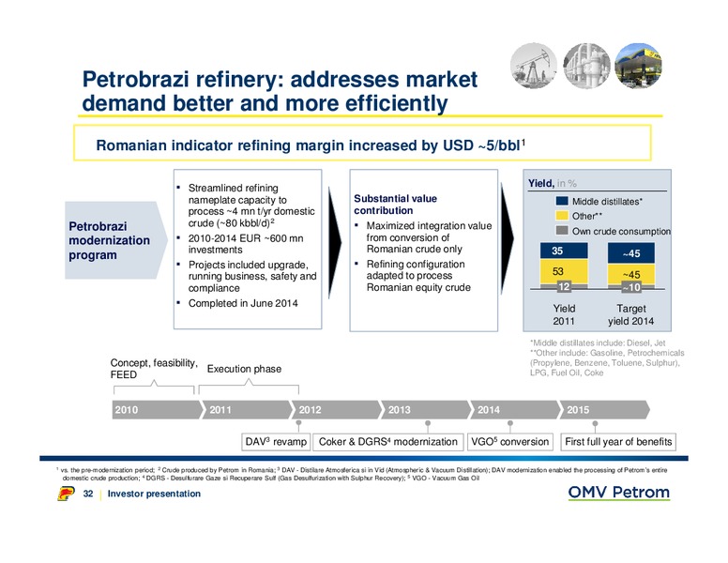The image size is (728, 563).
Task: Click the 'Refining configuration adapted' bullet
Action: pyautogui.click(x=418, y=276)
